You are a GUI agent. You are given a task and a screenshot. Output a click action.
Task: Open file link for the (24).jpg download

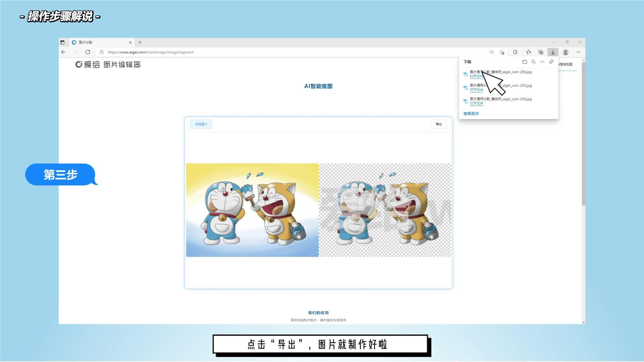[x=476, y=104]
